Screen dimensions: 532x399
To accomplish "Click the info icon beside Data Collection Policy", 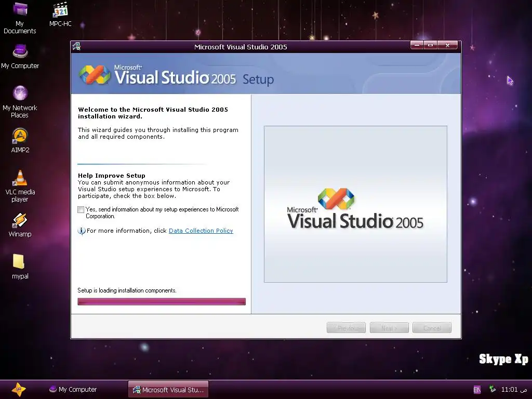I will point(82,231).
